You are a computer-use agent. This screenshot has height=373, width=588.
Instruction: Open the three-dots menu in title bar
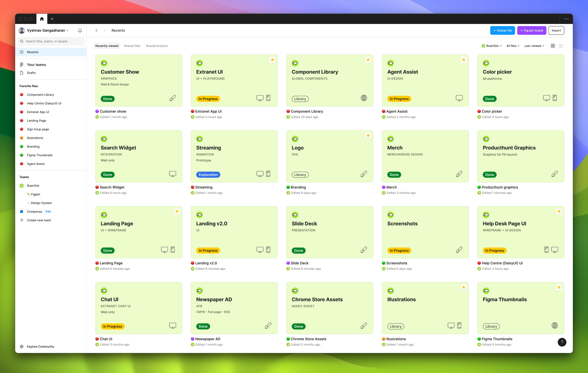[566, 19]
